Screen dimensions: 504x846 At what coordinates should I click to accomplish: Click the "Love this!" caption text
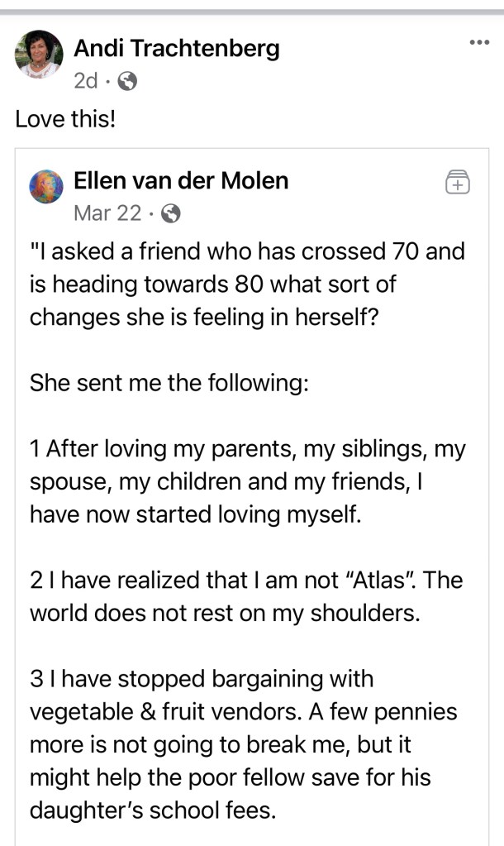pyautogui.click(x=65, y=119)
